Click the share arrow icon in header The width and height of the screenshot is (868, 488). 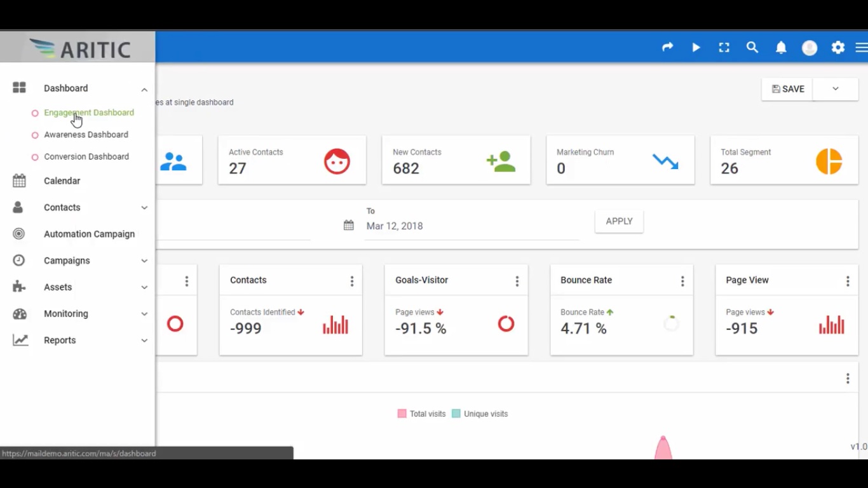click(667, 48)
